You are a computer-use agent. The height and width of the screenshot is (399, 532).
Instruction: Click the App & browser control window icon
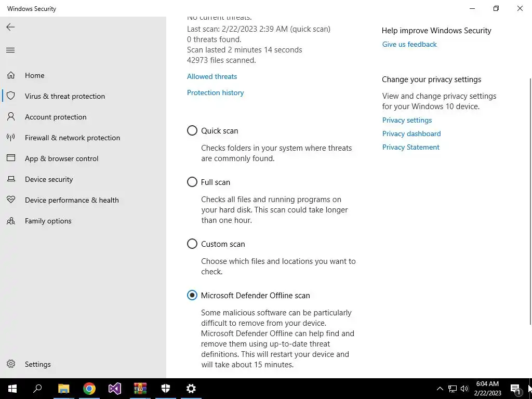11,158
